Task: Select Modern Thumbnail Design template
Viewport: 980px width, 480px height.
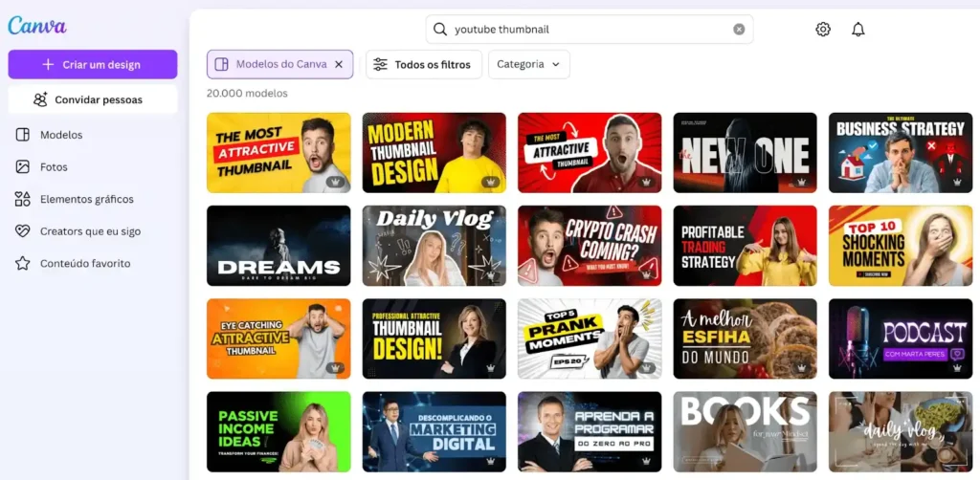Action: tap(434, 153)
